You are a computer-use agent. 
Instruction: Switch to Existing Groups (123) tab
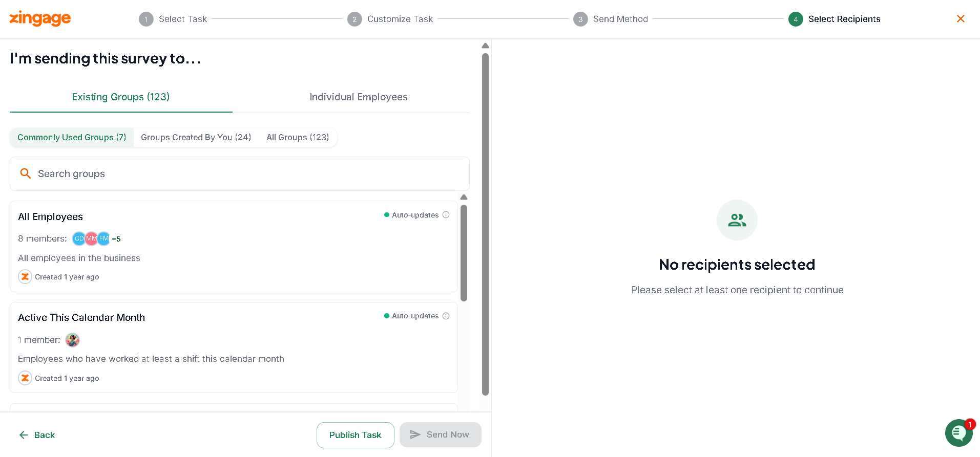(x=121, y=97)
